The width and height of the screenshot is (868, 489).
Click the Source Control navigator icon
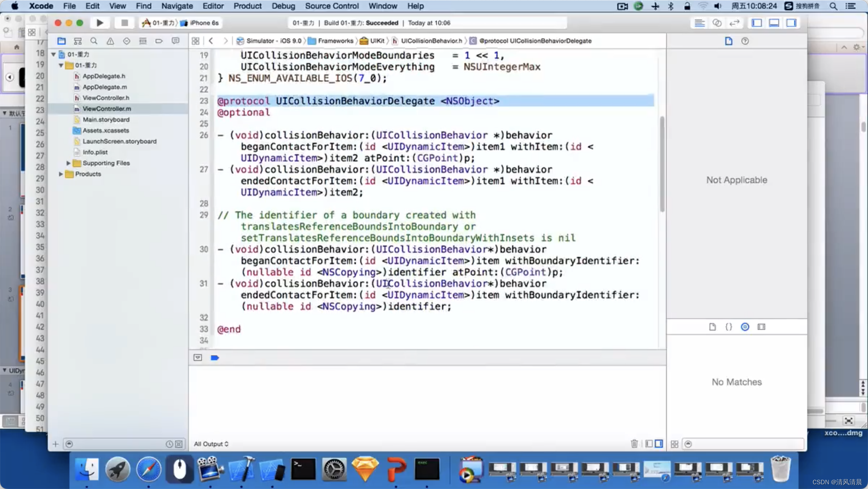coord(77,41)
